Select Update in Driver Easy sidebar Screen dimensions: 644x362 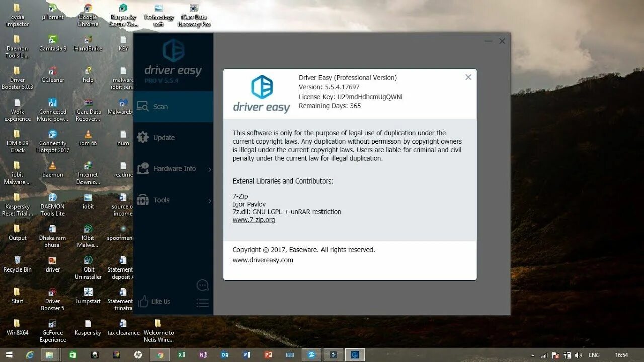click(173, 138)
